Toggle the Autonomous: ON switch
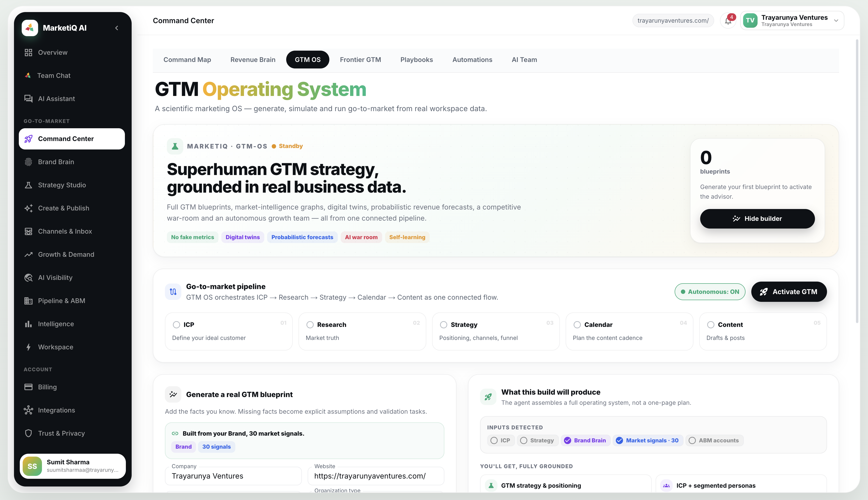The width and height of the screenshot is (868, 500). [x=710, y=292]
